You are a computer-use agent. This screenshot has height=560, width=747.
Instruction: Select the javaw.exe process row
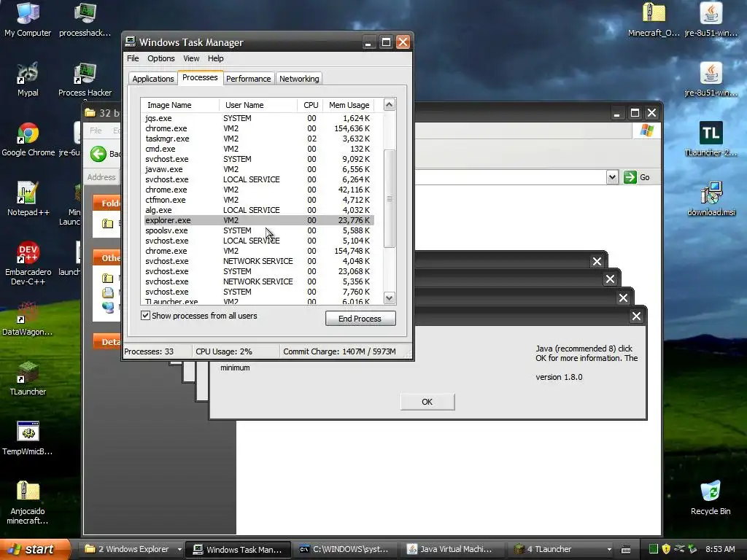tap(259, 169)
